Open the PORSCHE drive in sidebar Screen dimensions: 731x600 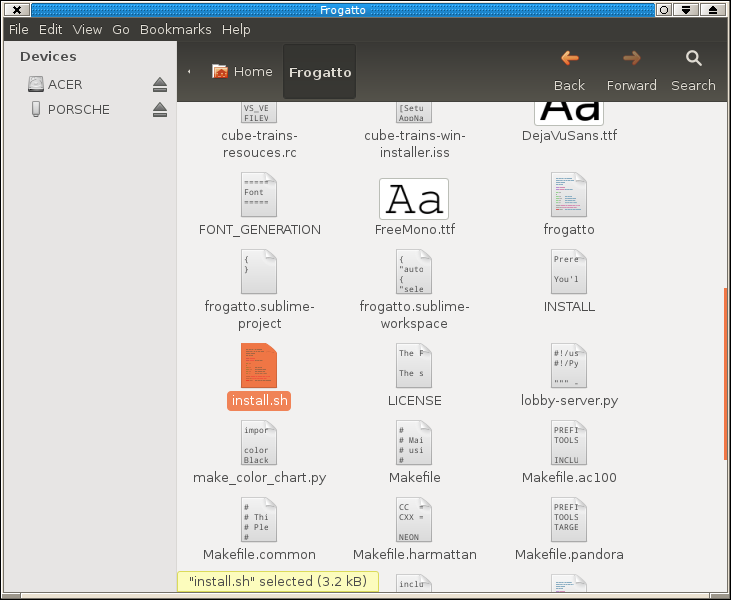pyautogui.click(x=78, y=110)
